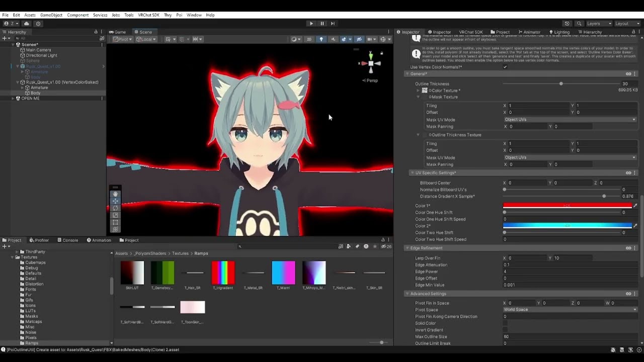Click the Step frame button

click(x=333, y=24)
